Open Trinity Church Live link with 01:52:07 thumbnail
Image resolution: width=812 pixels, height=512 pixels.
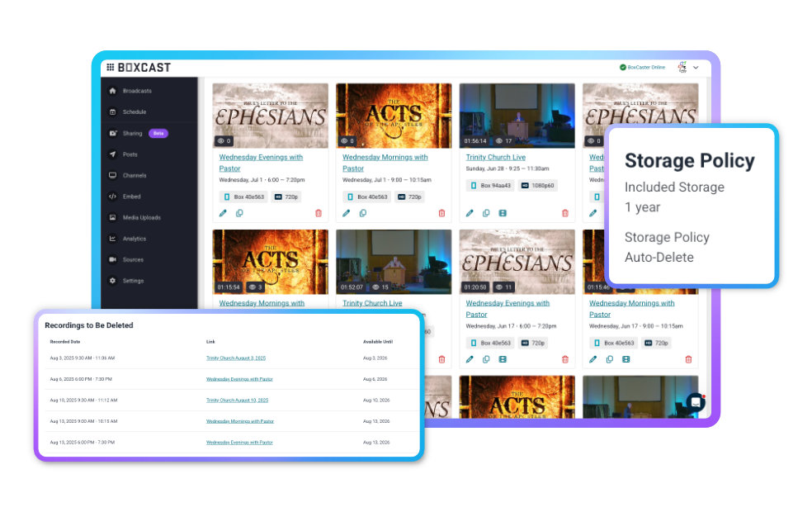click(372, 303)
